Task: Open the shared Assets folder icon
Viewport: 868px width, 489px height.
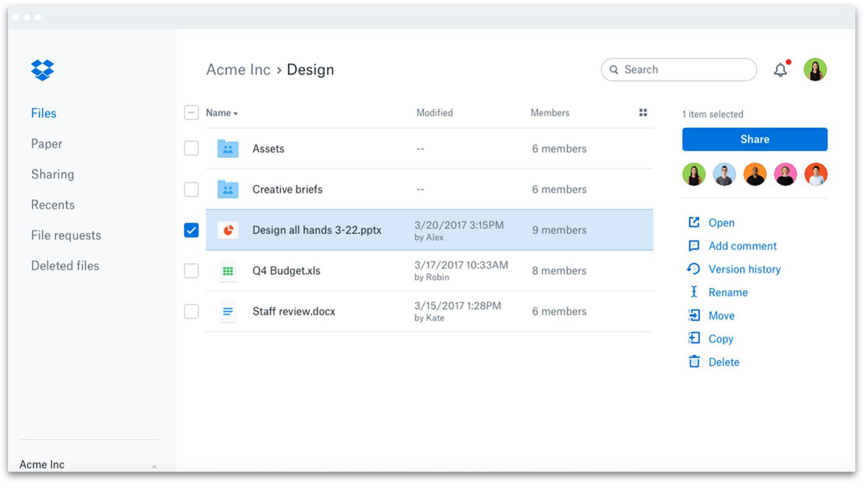Action: point(228,148)
